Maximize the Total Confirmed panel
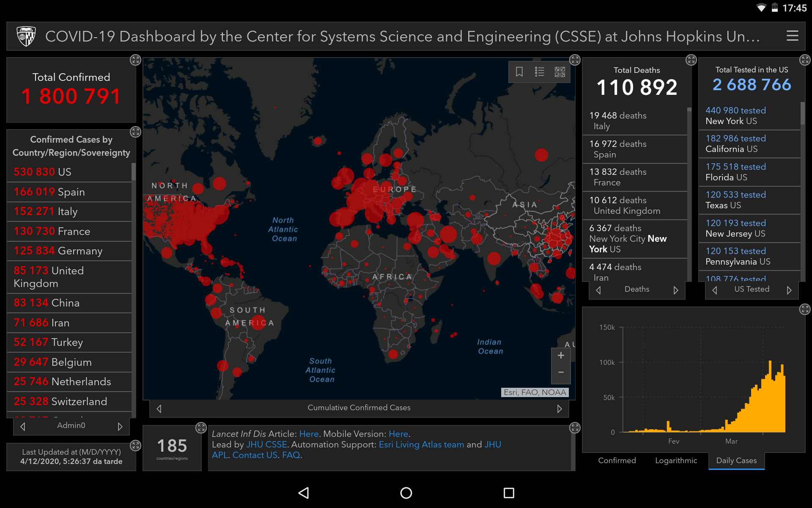This screenshot has height=508, width=812. coord(135,60)
